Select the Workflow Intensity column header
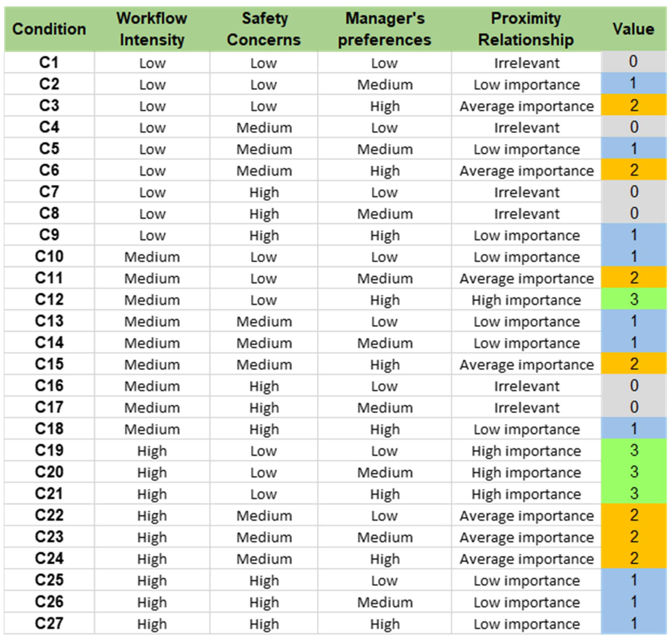Screen dimensions: 672x638 (x=152, y=29)
